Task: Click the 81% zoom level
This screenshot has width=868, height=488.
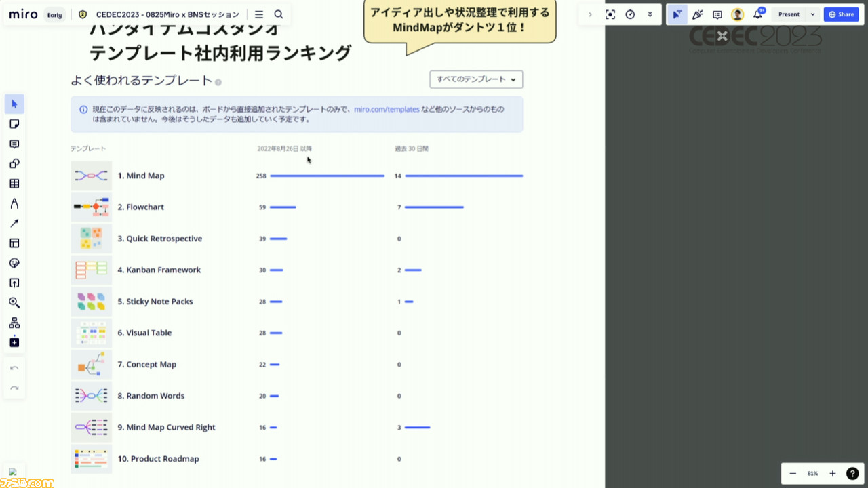Action: pyautogui.click(x=812, y=474)
